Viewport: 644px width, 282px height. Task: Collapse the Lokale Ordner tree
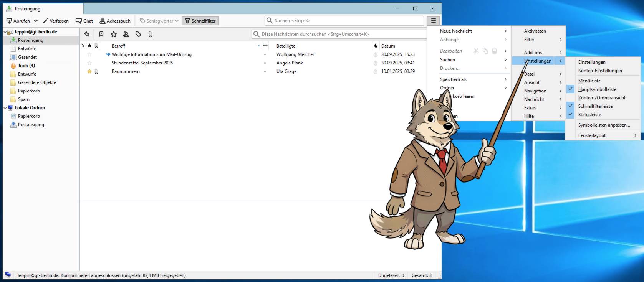(5, 108)
